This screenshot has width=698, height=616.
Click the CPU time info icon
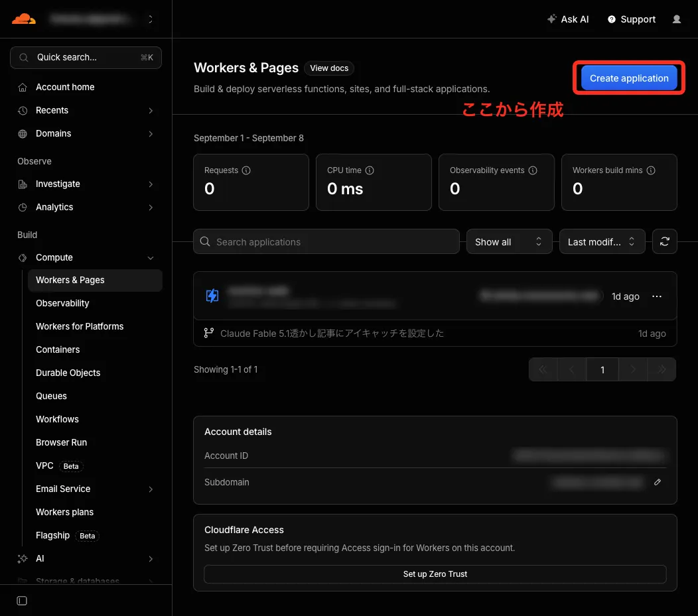pyautogui.click(x=370, y=170)
